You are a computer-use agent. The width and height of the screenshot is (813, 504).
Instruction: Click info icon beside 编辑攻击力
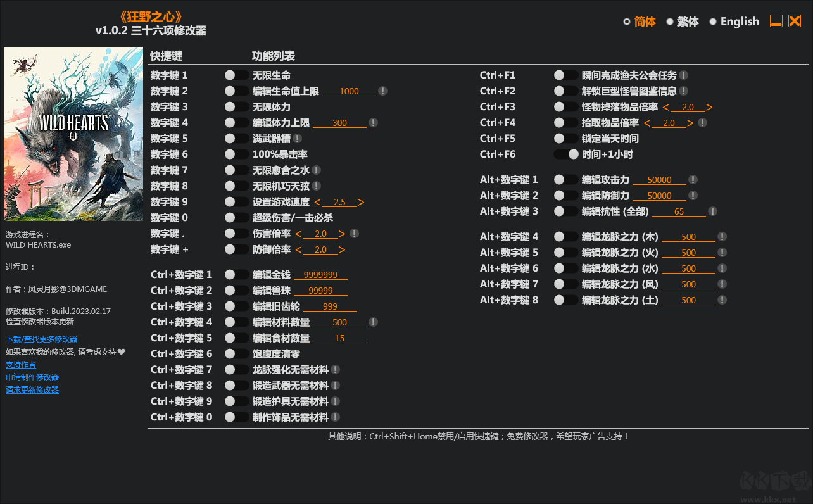[x=693, y=180]
